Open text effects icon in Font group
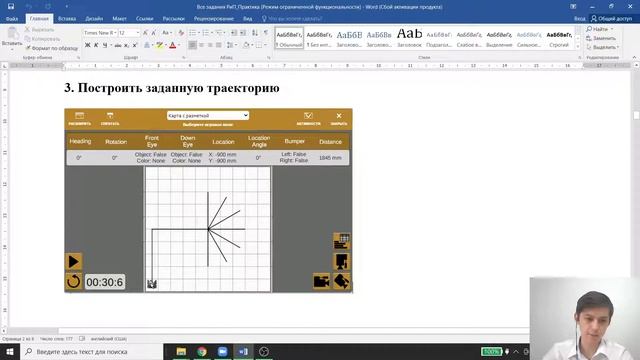This screenshot has height=360, width=640. (148, 45)
